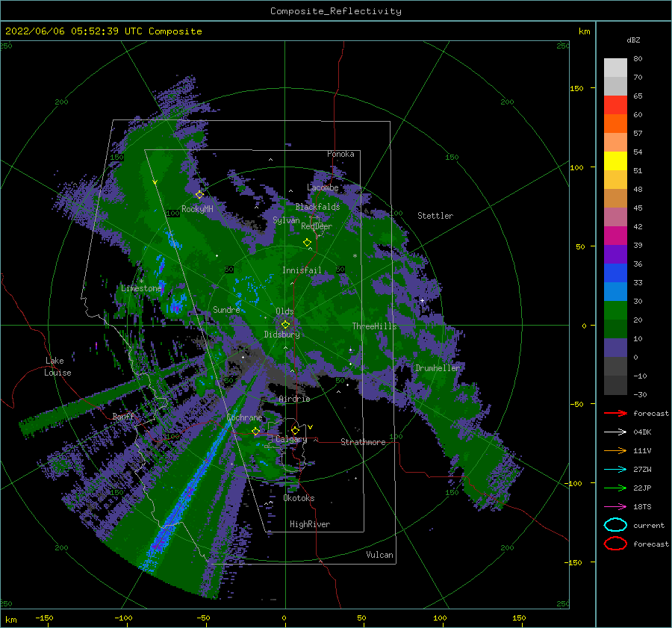
Task: Select the orange 60 dBZ color swatch
Action: pyautogui.click(x=615, y=124)
